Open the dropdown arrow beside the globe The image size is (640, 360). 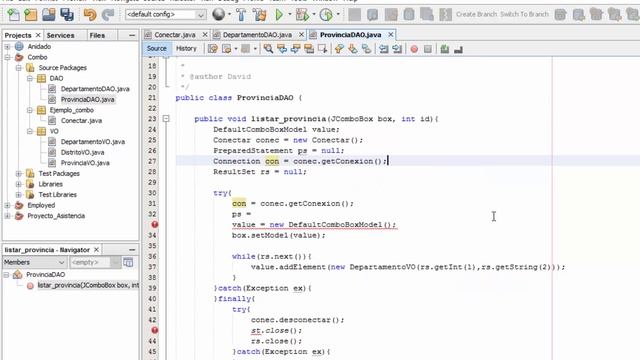229,15
